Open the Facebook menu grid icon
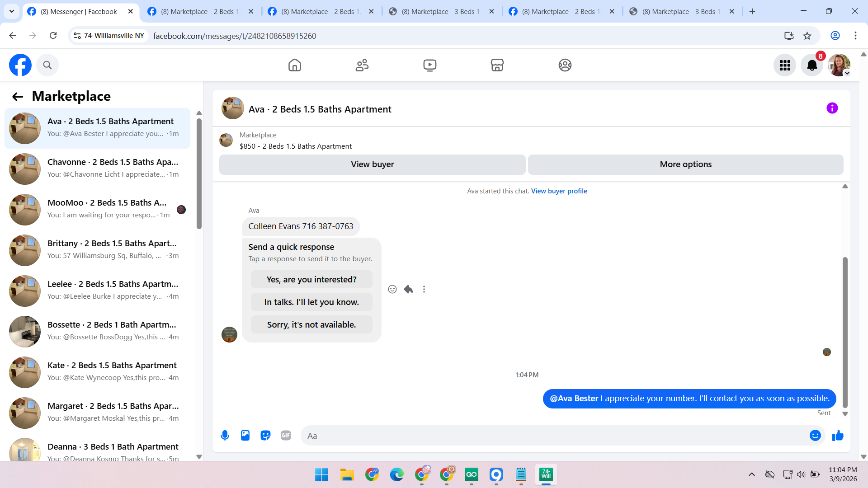This screenshot has height=488, width=868. pyautogui.click(x=785, y=66)
